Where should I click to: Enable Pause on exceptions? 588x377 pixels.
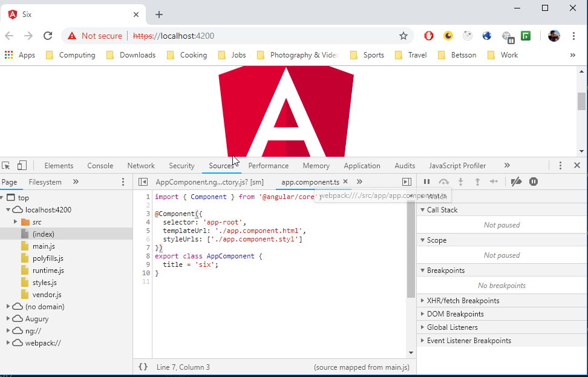tap(533, 182)
